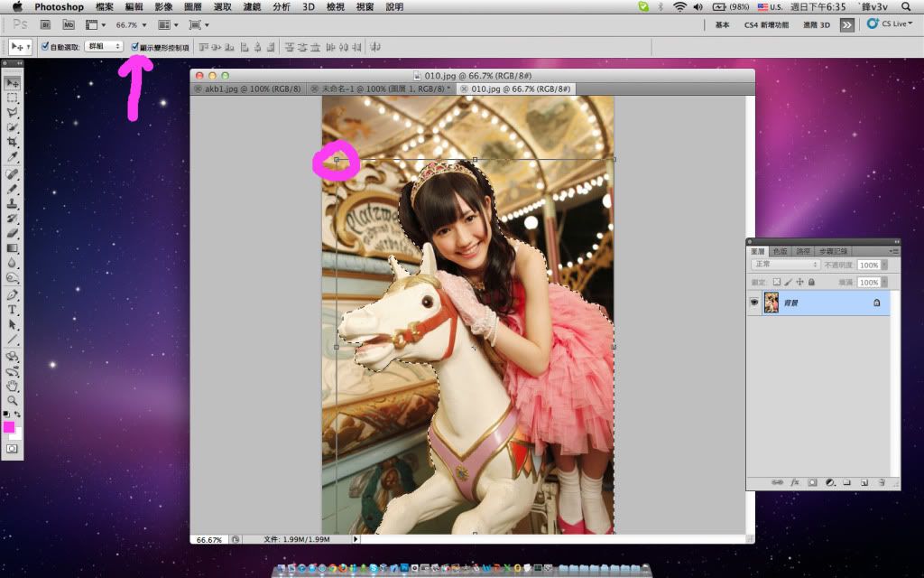Uncheck the 自動選取 checkbox
Viewport: 924px width, 578px height.
coord(45,46)
